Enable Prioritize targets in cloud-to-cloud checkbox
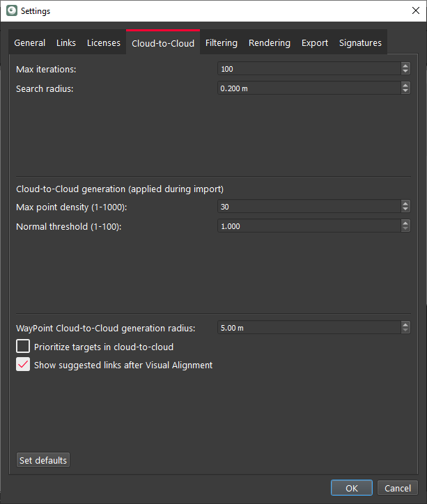Viewport: 427px width, 504px height. pyautogui.click(x=23, y=347)
